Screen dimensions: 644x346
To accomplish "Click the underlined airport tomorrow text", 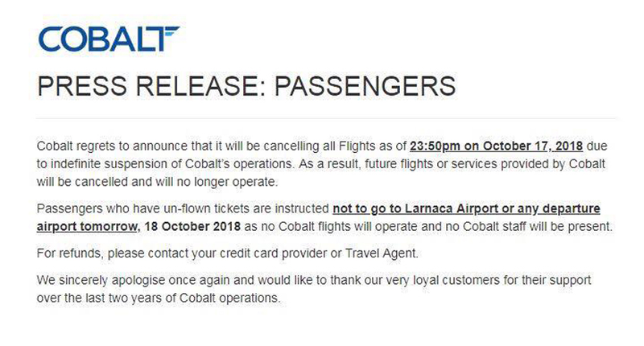I will tap(87, 227).
